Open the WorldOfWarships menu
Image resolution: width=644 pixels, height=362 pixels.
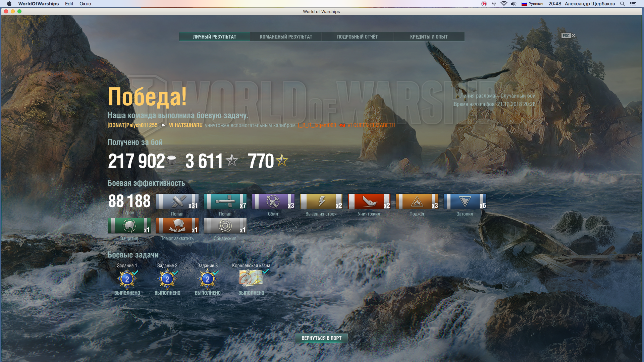(x=39, y=4)
